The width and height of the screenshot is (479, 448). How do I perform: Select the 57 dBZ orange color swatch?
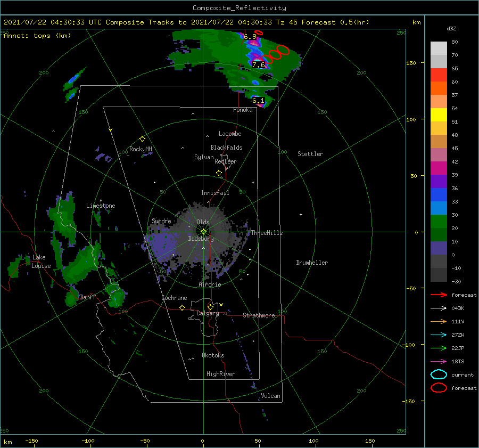pos(439,88)
